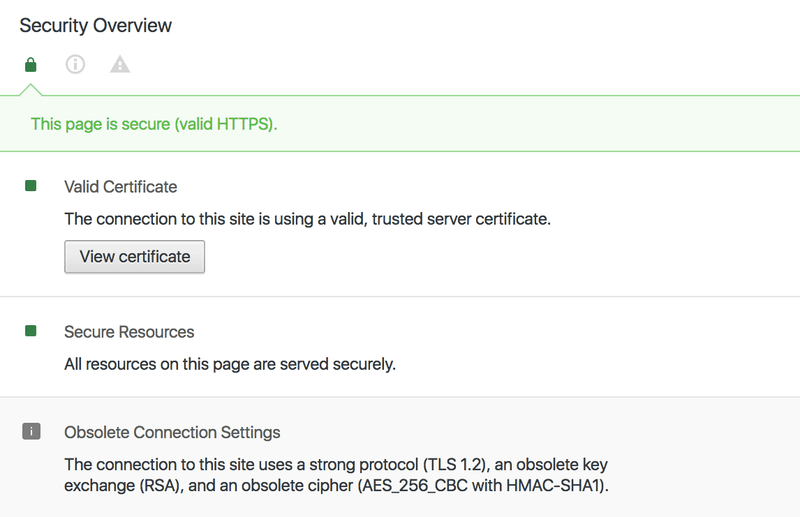
Task: Click 'This page is secure' message
Action: pyautogui.click(x=154, y=124)
